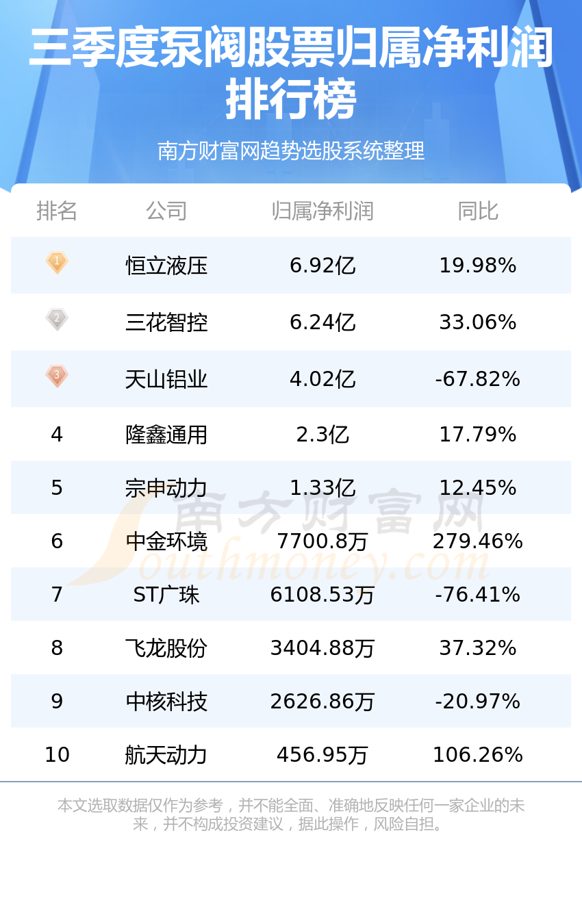Click company name 隆鑫通用
The width and height of the screenshot is (582, 924).
[166, 435]
